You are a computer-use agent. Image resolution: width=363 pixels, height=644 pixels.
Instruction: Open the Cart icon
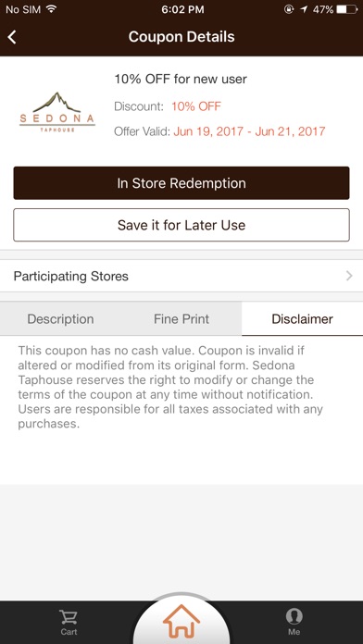tap(69, 617)
